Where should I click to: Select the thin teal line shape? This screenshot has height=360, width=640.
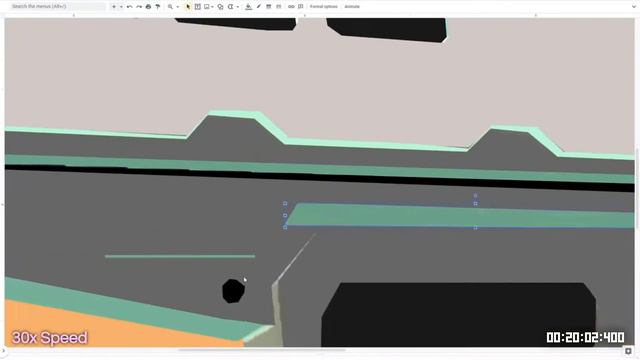tap(180, 256)
